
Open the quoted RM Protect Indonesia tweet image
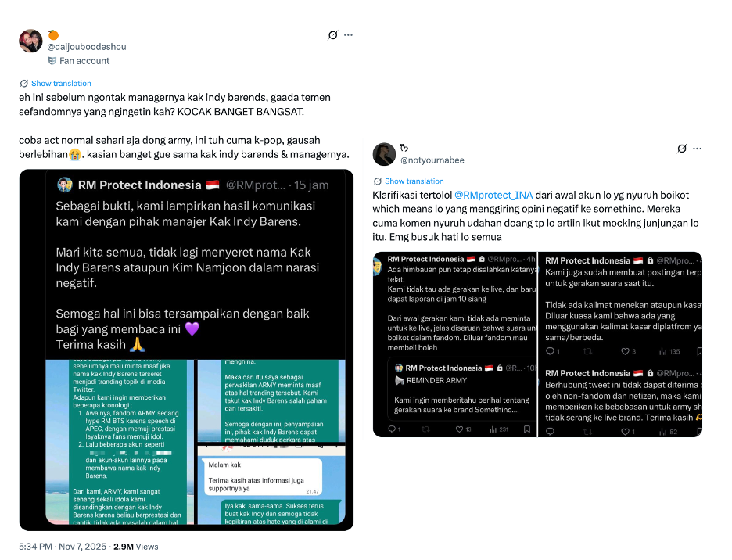click(x=186, y=350)
